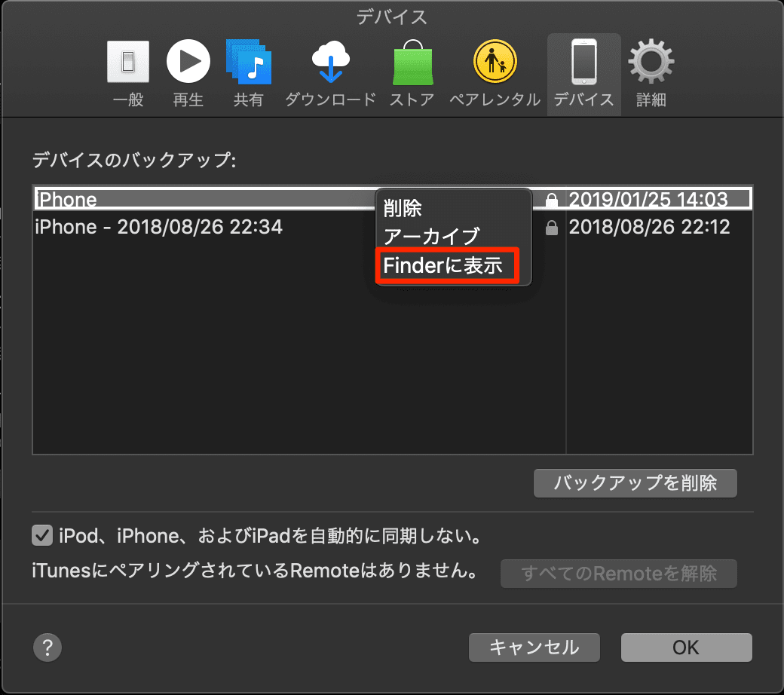Toggle the iPod、iPhone、およびiPad auto-sync checkbox
This screenshot has height=695, width=784.
click(x=42, y=535)
